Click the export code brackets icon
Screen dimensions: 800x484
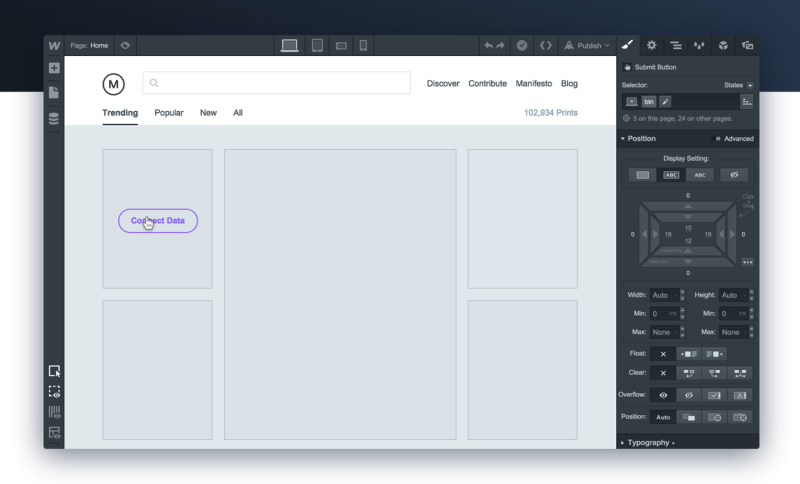(545, 46)
